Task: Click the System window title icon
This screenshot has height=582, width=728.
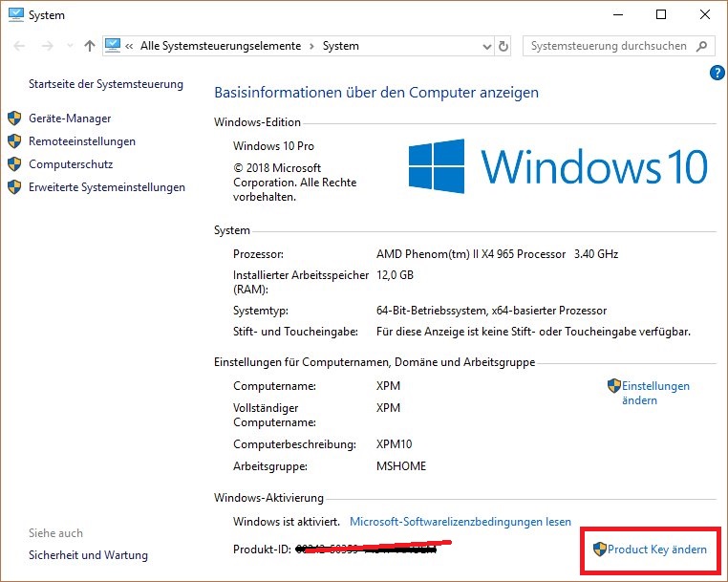Action: tap(16, 15)
